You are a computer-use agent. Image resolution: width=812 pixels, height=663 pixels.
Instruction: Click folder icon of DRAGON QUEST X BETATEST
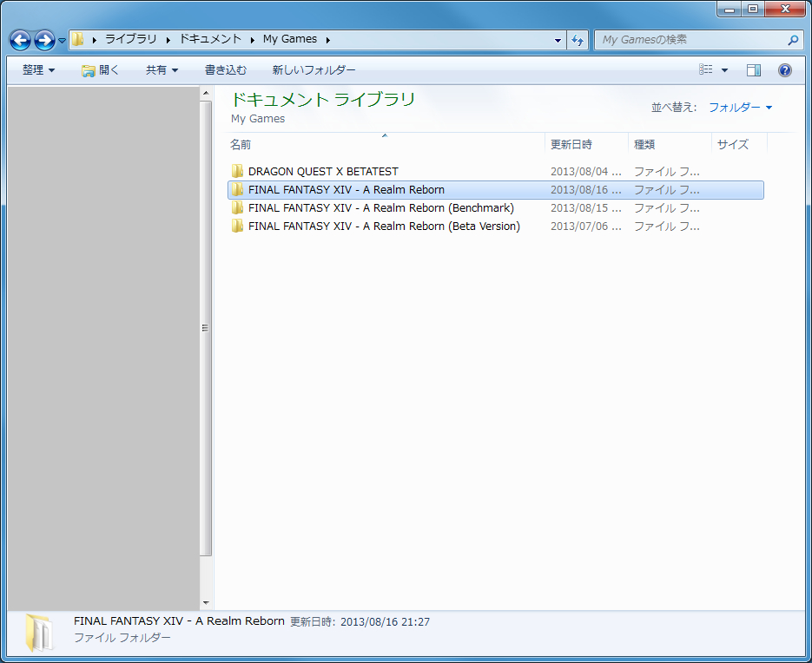[238, 171]
